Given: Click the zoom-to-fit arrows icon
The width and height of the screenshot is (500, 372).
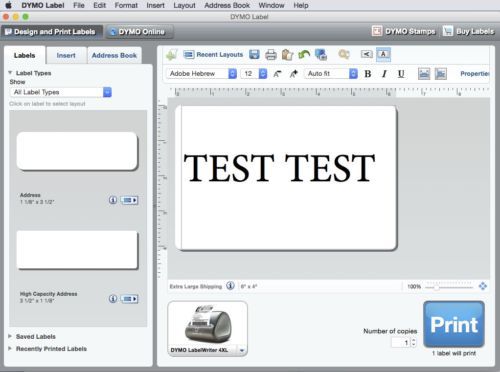Looking at the screenshot, I should coord(482,286).
